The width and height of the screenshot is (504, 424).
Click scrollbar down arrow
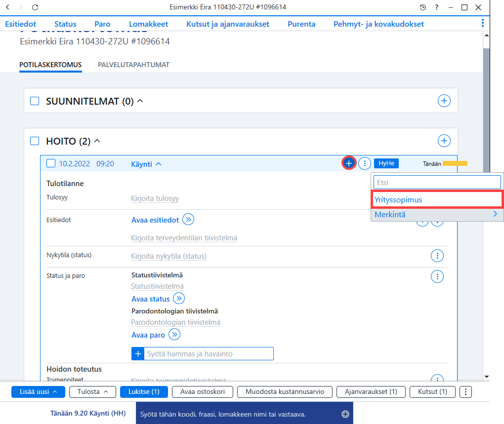click(486, 377)
